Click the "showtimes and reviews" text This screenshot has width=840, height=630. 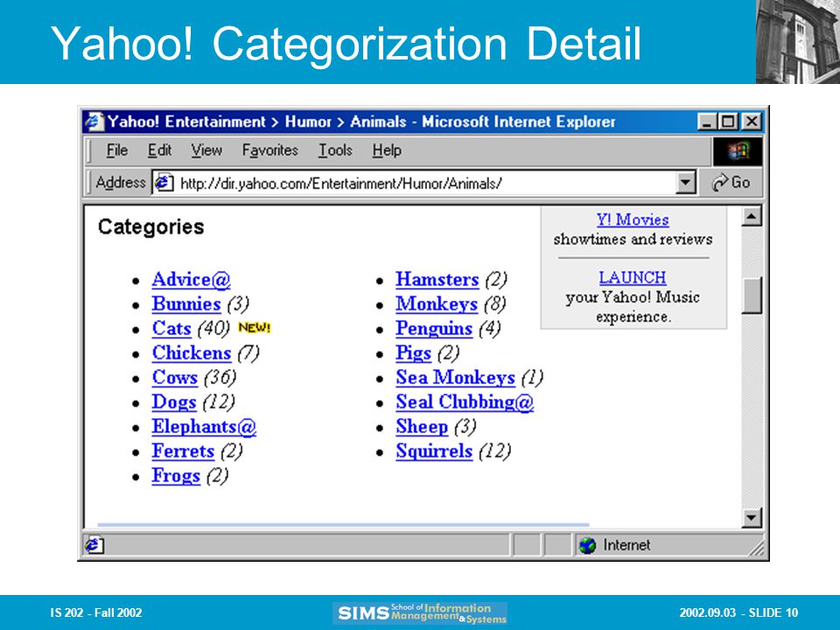click(x=633, y=240)
